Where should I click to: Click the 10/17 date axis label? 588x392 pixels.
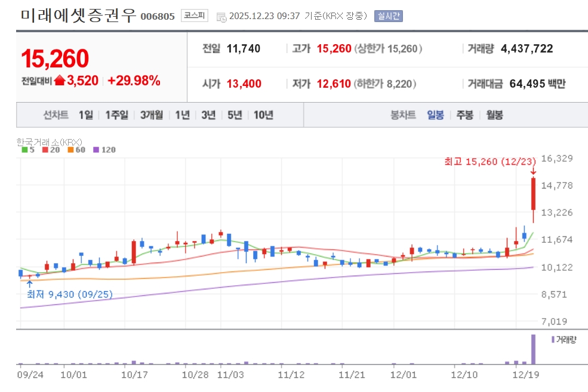134,375
